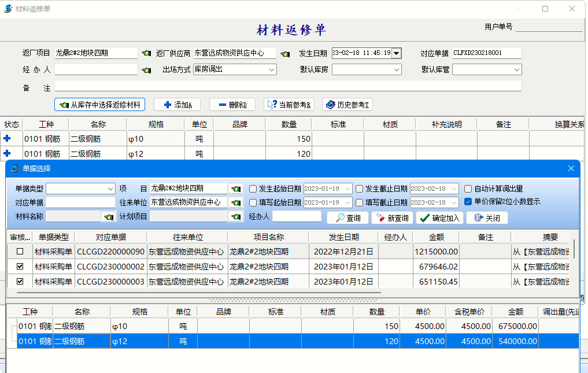Tick the 自动计算调出量 checkbox
The width and height of the screenshot is (588, 373).
(469, 189)
